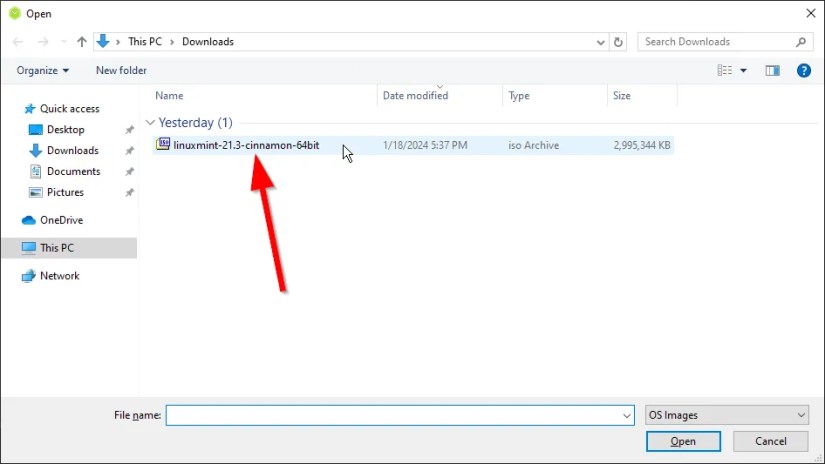Click Downloads in the address path
This screenshot has width=825, height=464.
(x=208, y=42)
